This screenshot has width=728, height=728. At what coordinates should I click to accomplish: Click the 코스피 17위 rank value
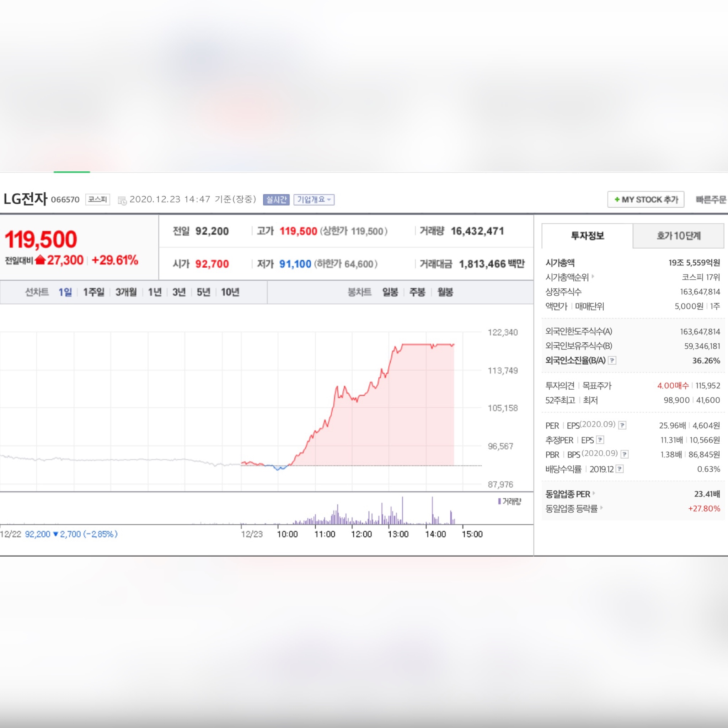click(701, 277)
